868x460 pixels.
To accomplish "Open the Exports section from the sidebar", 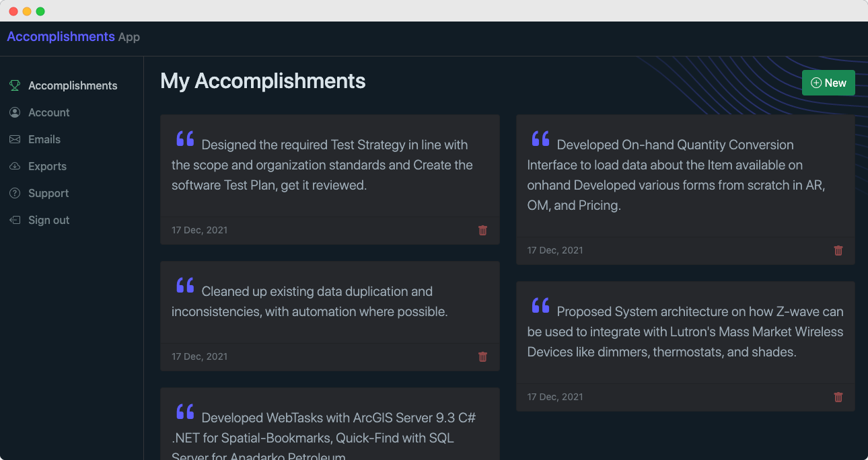I will [47, 166].
